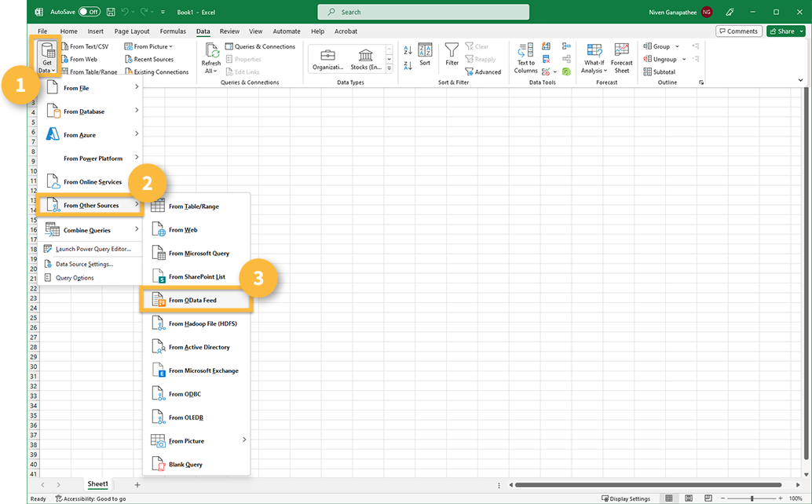Image resolution: width=812 pixels, height=504 pixels.
Task: Click the Filter funnel icon
Action: tap(452, 55)
